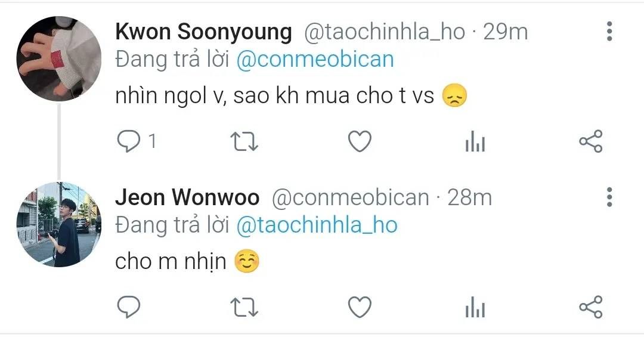Open the @taochinhla_ho mention link
644x337 pixels.
[x=317, y=225]
